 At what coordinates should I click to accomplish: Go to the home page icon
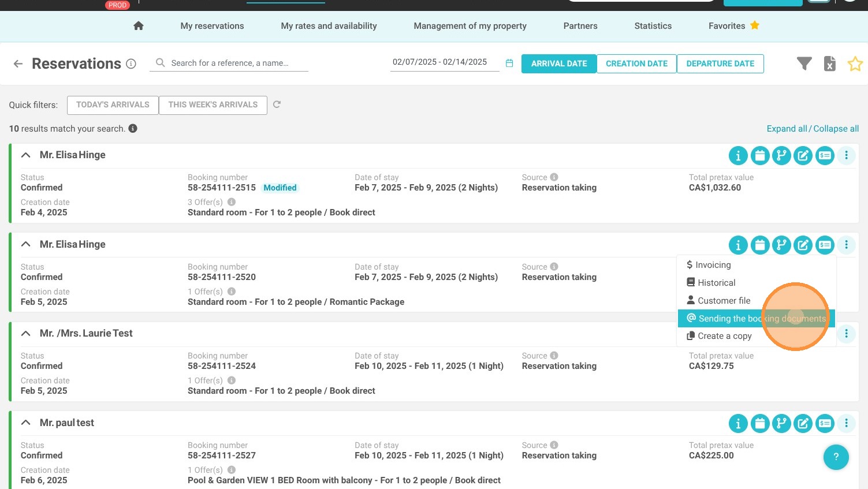[x=138, y=26]
